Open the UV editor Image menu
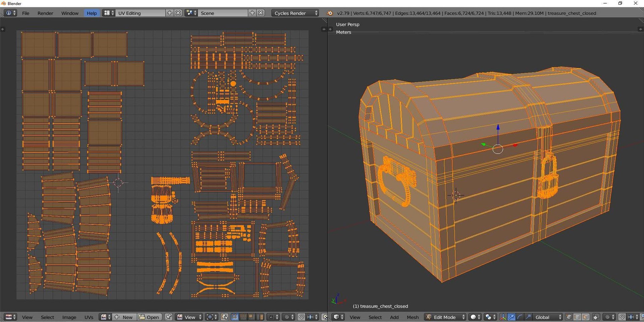This screenshot has width=644, height=322. click(69, 317)
